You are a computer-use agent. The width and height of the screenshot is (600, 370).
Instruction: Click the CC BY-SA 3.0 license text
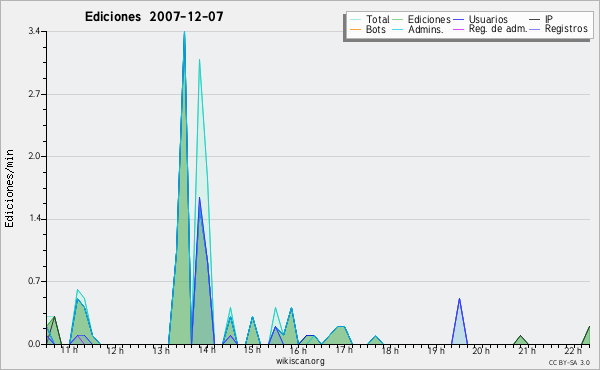pos(569,362)
